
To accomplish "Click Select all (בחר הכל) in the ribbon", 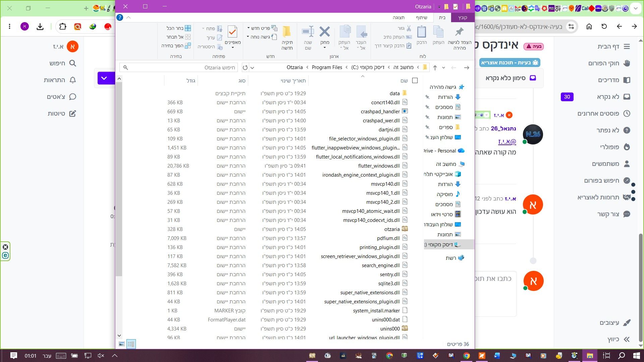I will tap(179, 28).
